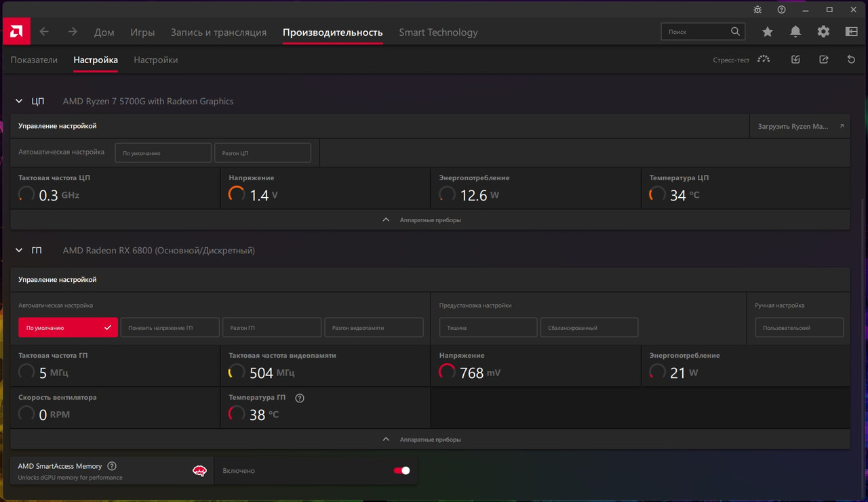Viewport: 868px width, 502px height.
Task: Click the Стресс-тест label
Action: [x=731, y=60]
